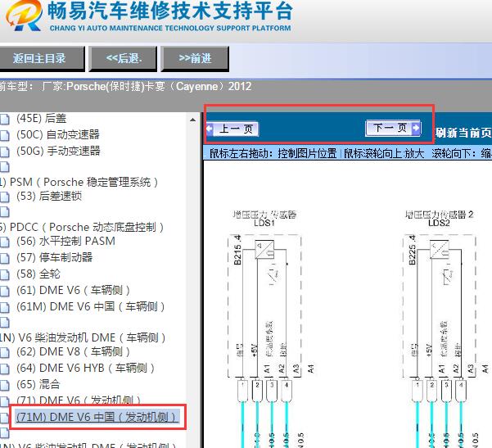Select PDCC Porsche 动态底盘控制 entry

pyautogui.click(x=82, y=228)
